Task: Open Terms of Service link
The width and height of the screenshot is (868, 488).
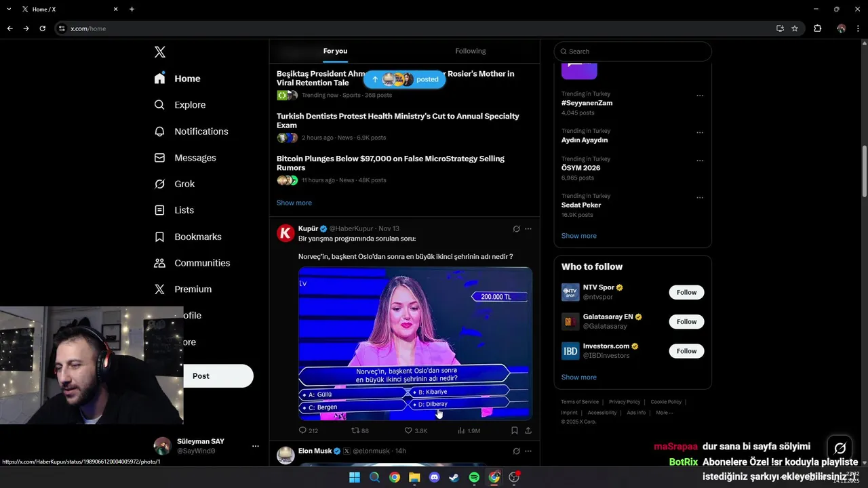Action: click(580, 402)
